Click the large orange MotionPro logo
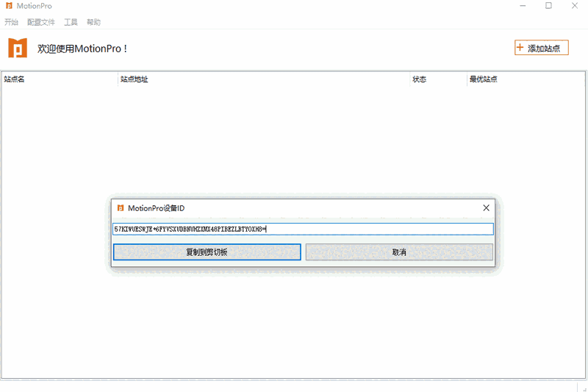588x392 pixels. (18, 48)
